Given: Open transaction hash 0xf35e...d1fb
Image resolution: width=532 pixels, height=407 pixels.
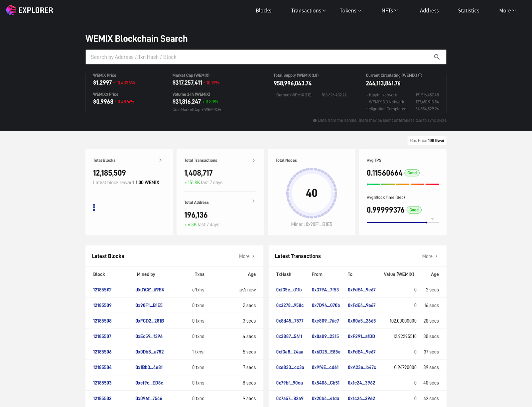Looking at the screenshot, I should (289, 290).
